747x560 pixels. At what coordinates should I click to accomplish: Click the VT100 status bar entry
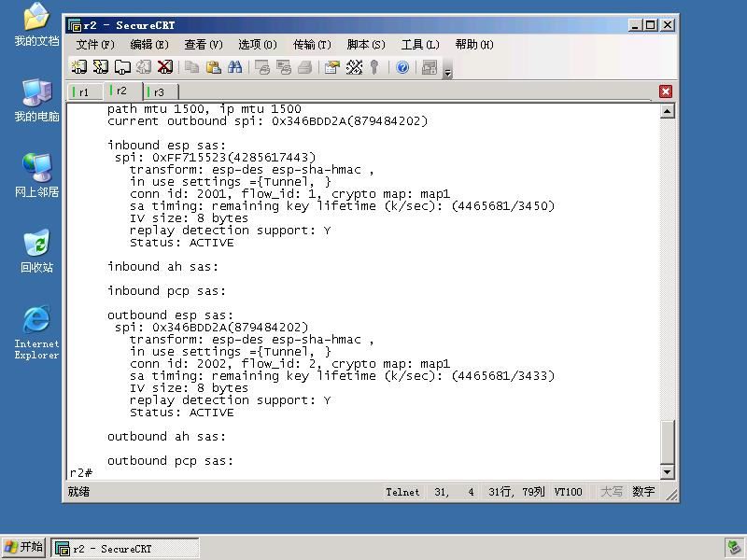(568, 492)
